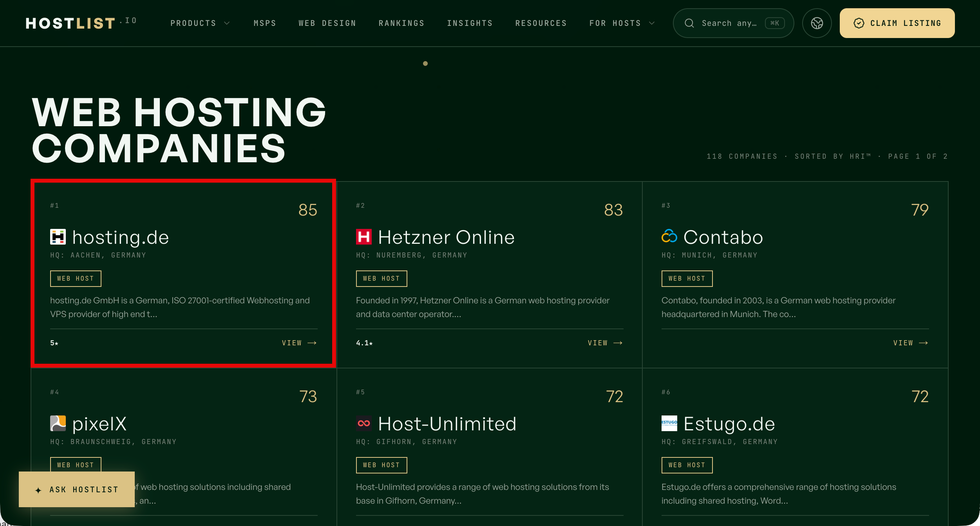Viewport: 980px width, 526px height.
Task: Click the Hetzner Online score 83
Action: pos(613,210)
